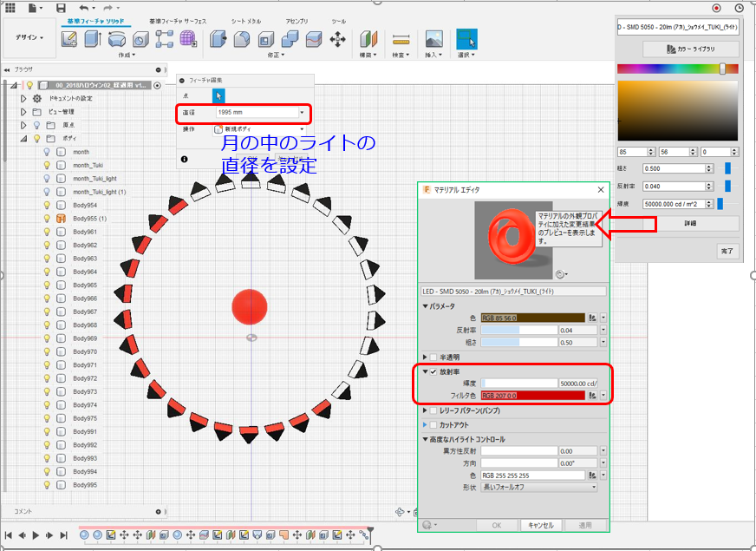Click the 完了 button
Image resolution: width=756 pixels, height=551 pixels.
click(727, 251)
